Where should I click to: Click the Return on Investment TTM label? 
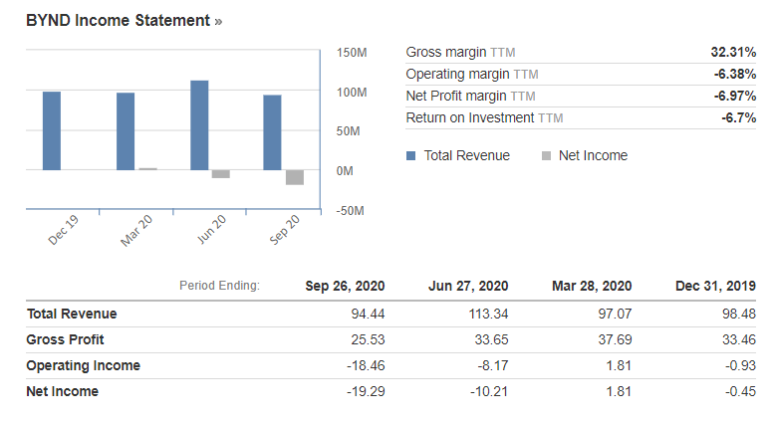point(484,118)
